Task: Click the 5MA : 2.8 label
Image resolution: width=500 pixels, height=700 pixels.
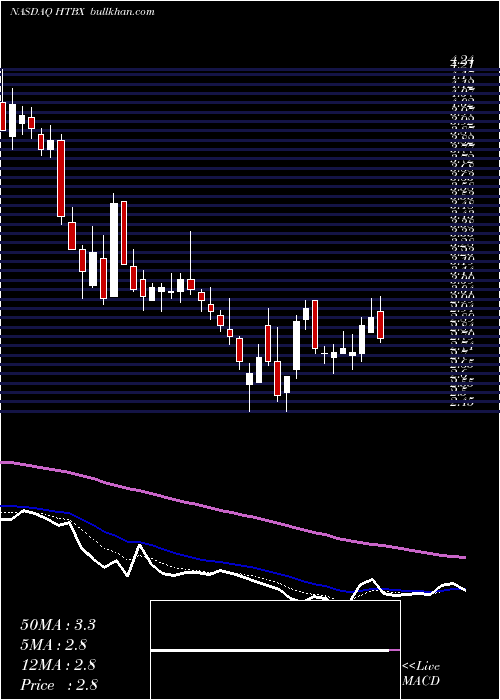Action: pos(54,645)
